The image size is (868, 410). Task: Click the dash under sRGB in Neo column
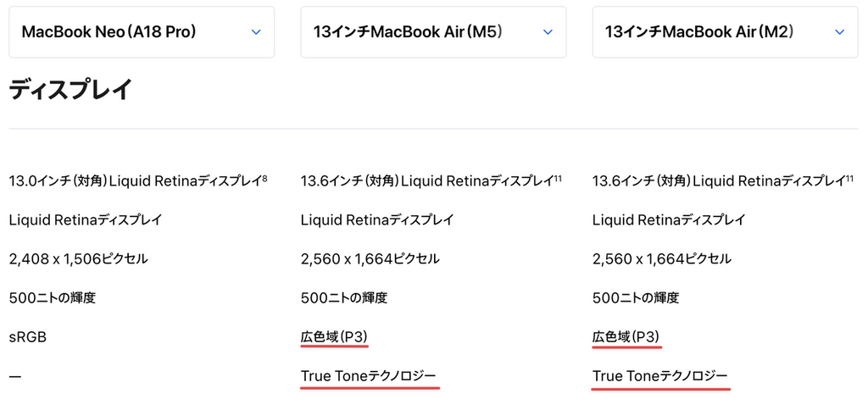pyautogui.click(x=14, y=376)
